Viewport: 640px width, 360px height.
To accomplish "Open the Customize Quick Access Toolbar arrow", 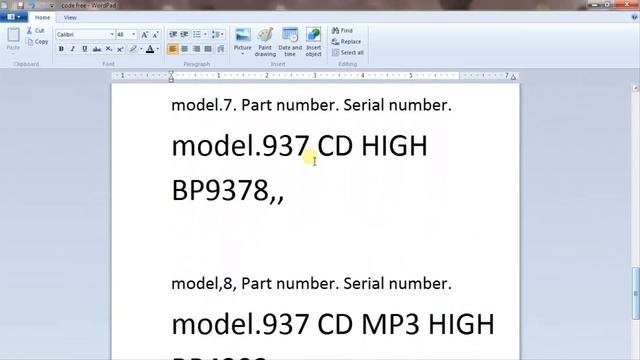I will pyautogui.click(x=52, y=6).
